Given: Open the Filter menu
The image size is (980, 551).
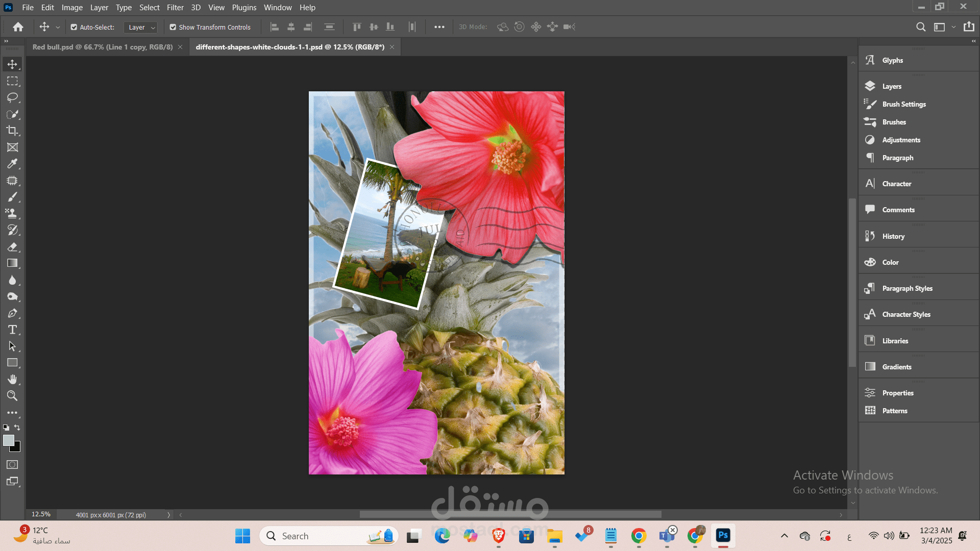Looking at the screenshot, I should 175,7.
